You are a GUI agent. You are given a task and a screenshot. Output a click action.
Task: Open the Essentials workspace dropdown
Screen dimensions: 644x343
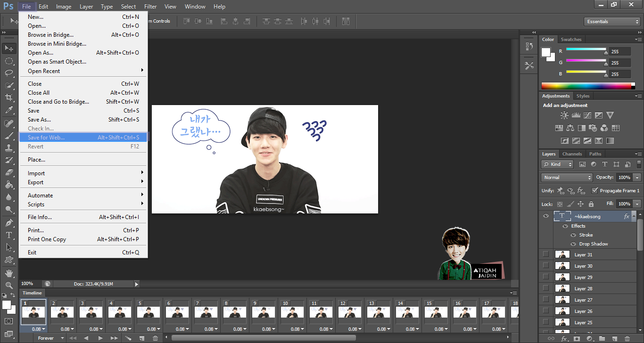tap(611, 22)
